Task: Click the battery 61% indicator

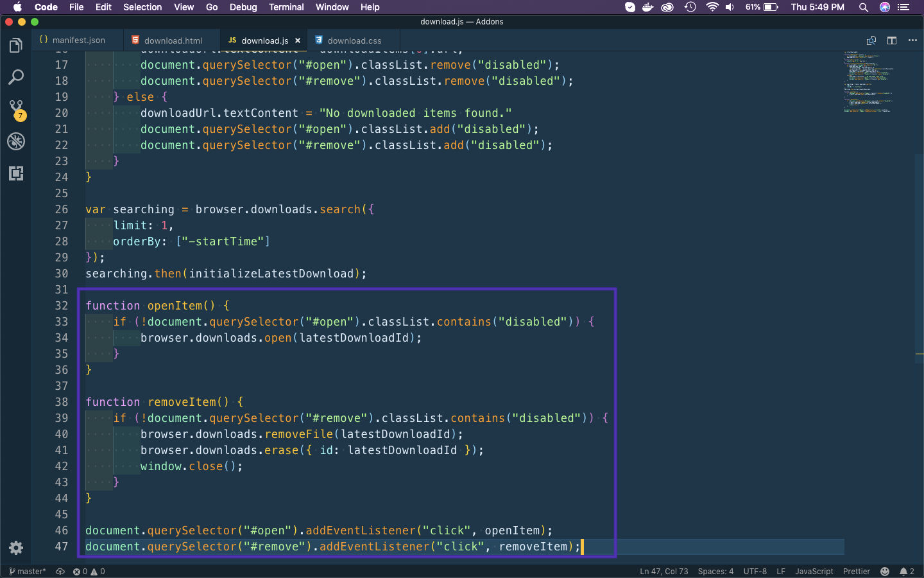Action: click(x=762, y=7)
